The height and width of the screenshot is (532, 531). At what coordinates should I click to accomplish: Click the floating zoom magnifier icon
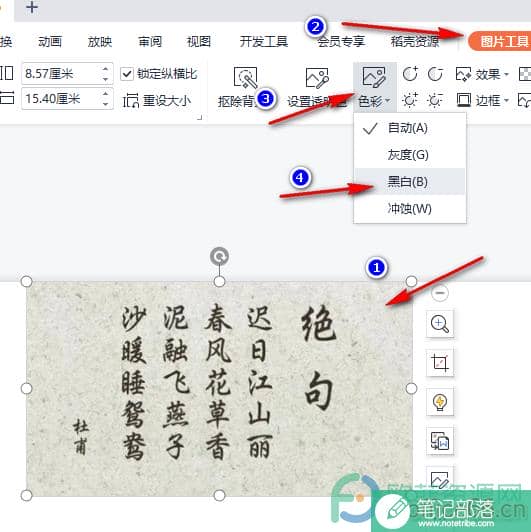440,324
